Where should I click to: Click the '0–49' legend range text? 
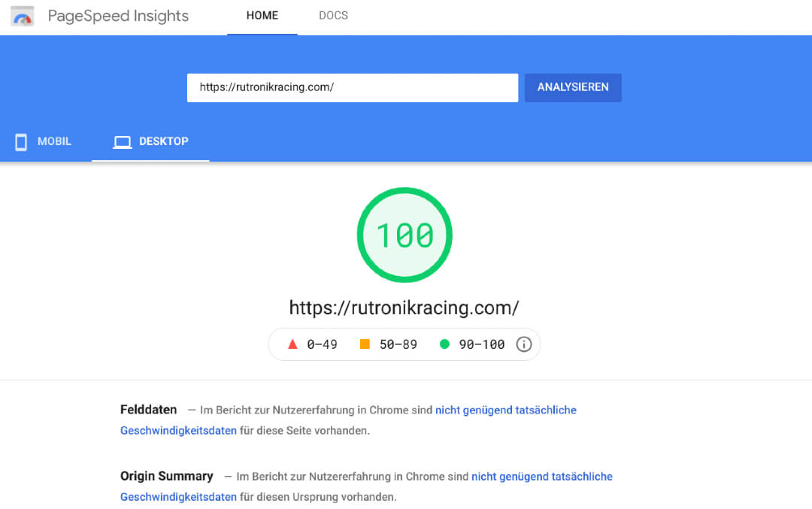pyautogui.click(x=322, y=344)
